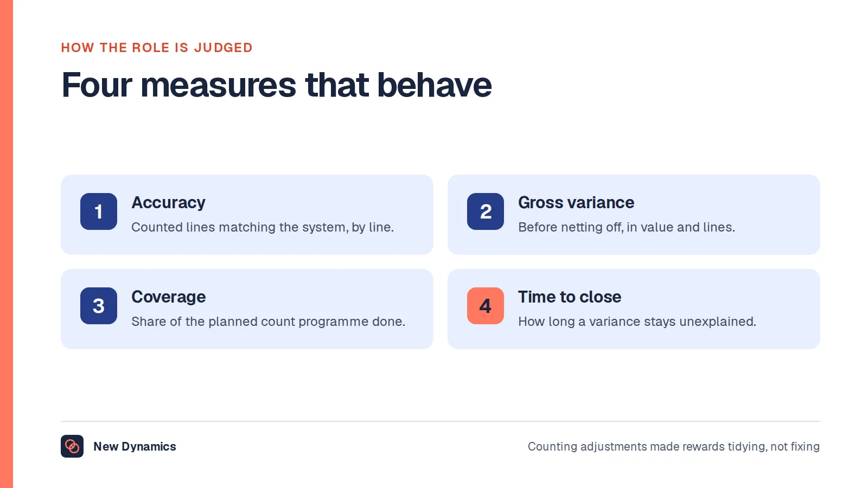Select the Time to close heading

(x=570, y=297)
